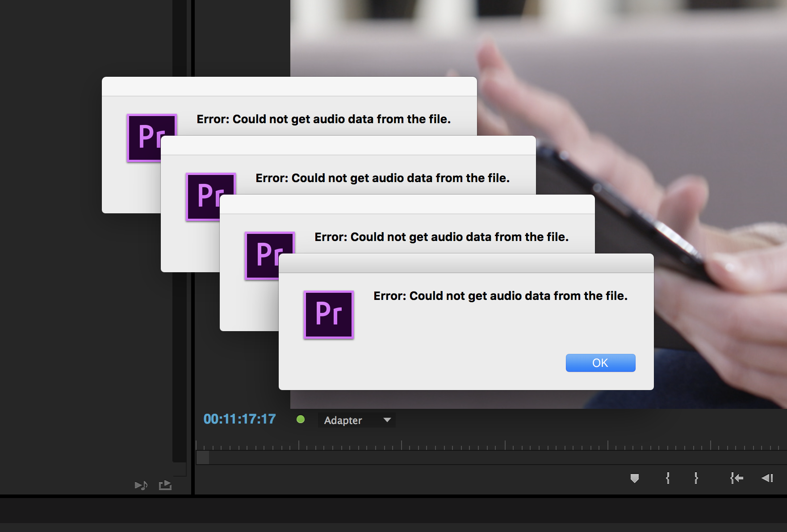Step back one frame
Viewport: 787px width, 532px height.
767,478
